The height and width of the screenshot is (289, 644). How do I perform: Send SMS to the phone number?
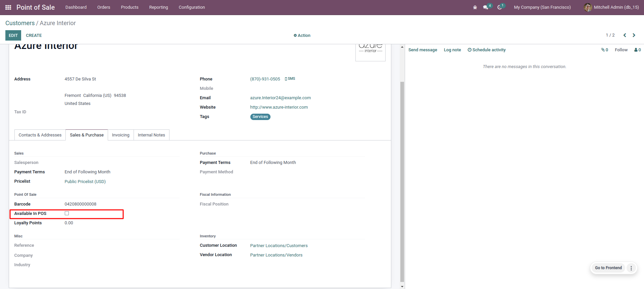click(290, 79)
